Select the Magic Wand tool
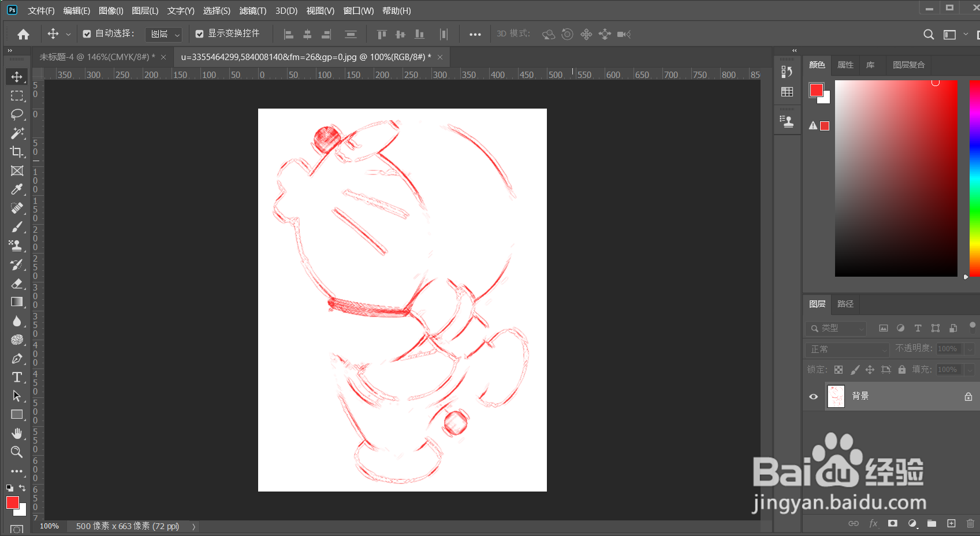This screenshot has width=980, height=536. click(17, 133)
